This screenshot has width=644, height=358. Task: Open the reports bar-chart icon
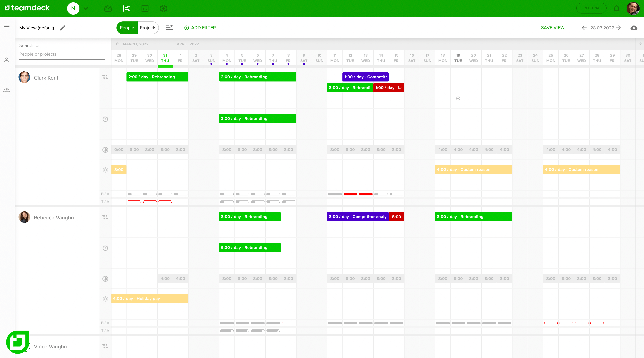tap(145, 8)
